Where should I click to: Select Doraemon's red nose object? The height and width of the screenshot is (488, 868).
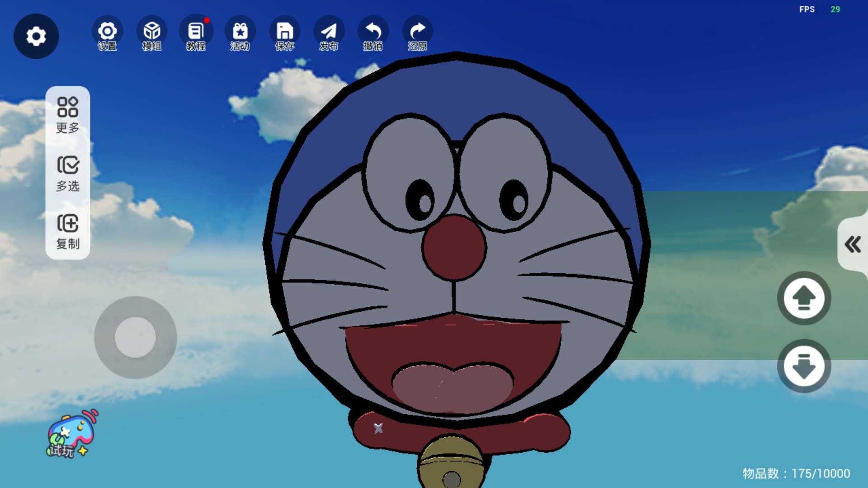point(454,248)
